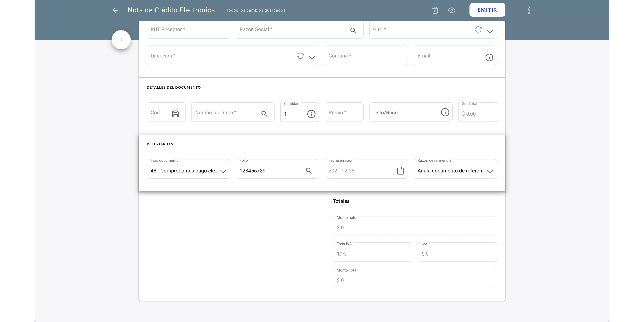The width and height of the screenshot is (644, 322).
Task: Expand the Dirección dropdown chevron
Action: point(312,58)
